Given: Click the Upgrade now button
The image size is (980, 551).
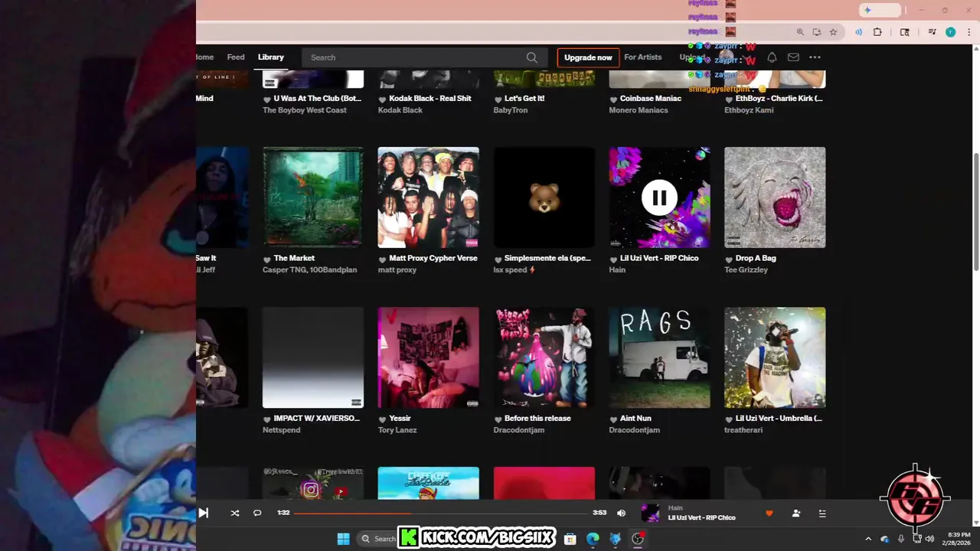Looking at the screenshot, I should tap(588, 57).
